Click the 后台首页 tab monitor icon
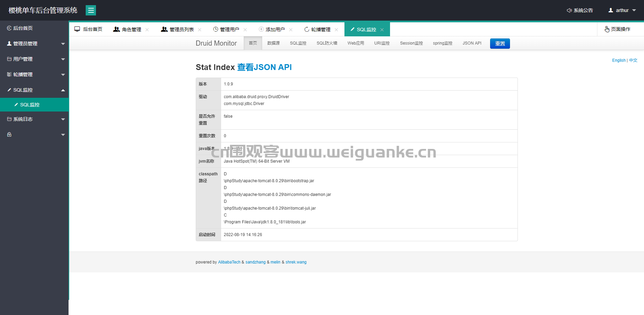This screenshot has width=644, height=315. (77, 29)
